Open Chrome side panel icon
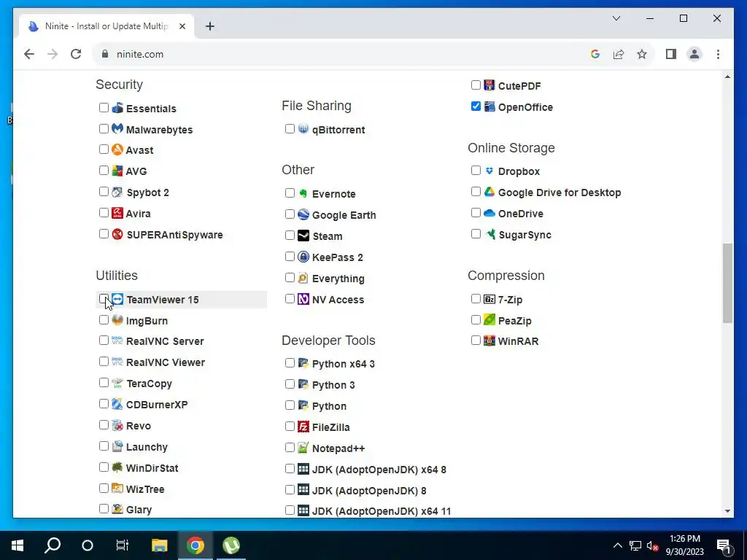747x560 pixels. coord(671,54)
